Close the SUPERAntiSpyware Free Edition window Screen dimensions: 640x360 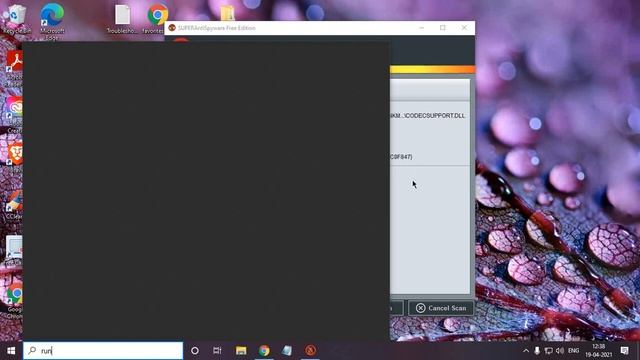pyautogui.click(x=464, y=28)
